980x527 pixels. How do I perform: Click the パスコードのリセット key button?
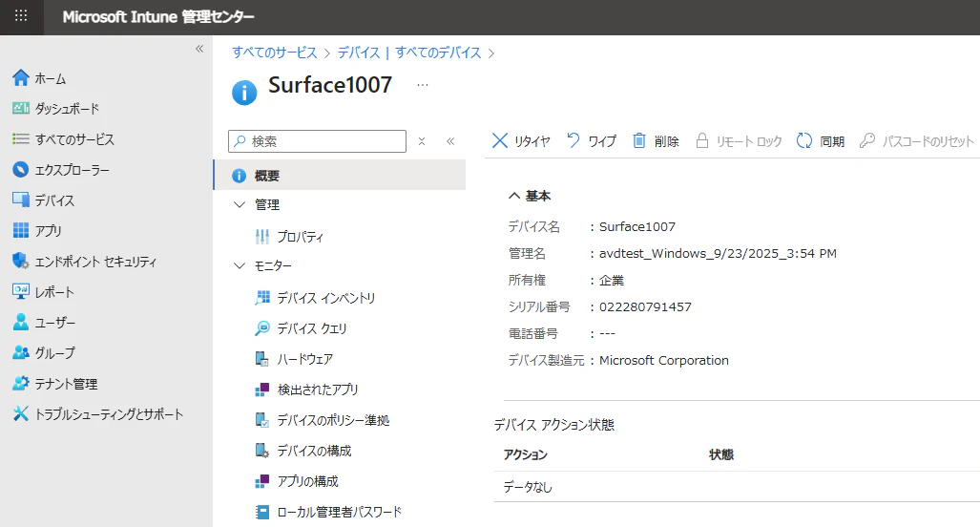coord(916,141)
